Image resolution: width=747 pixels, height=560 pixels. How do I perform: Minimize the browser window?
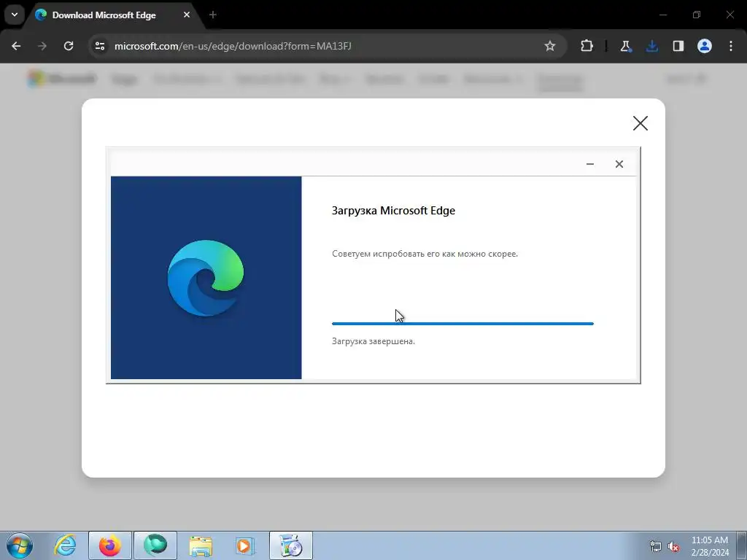pos(662,15)
